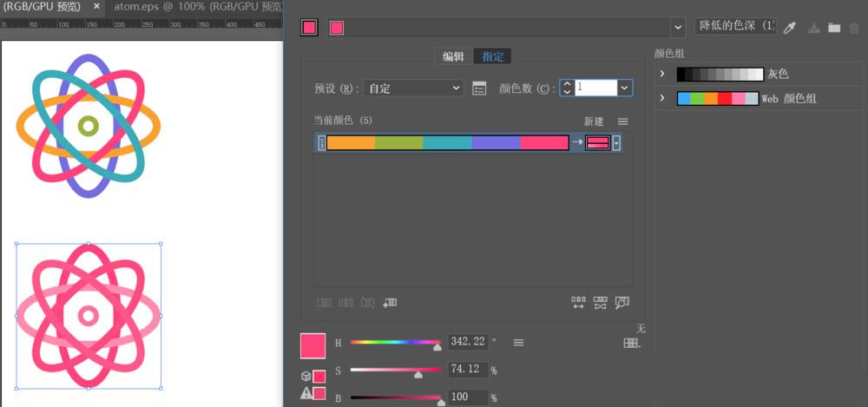
Task: Select the pink recolored atom on canvas
Action: (89, 316)
